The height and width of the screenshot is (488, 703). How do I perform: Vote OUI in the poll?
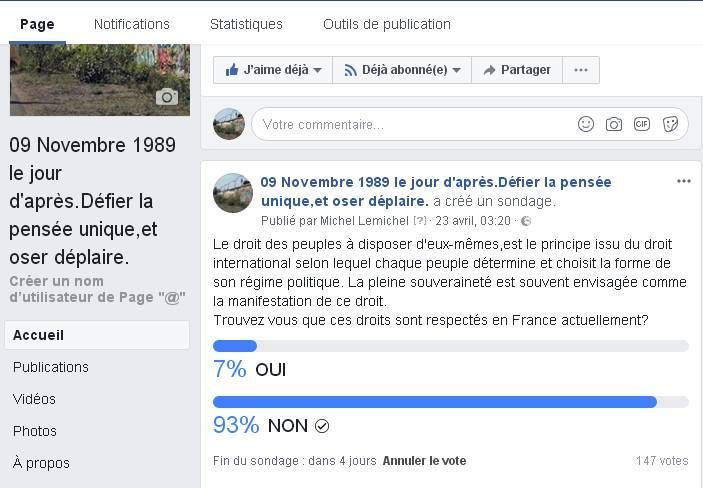tap(270, 370)
